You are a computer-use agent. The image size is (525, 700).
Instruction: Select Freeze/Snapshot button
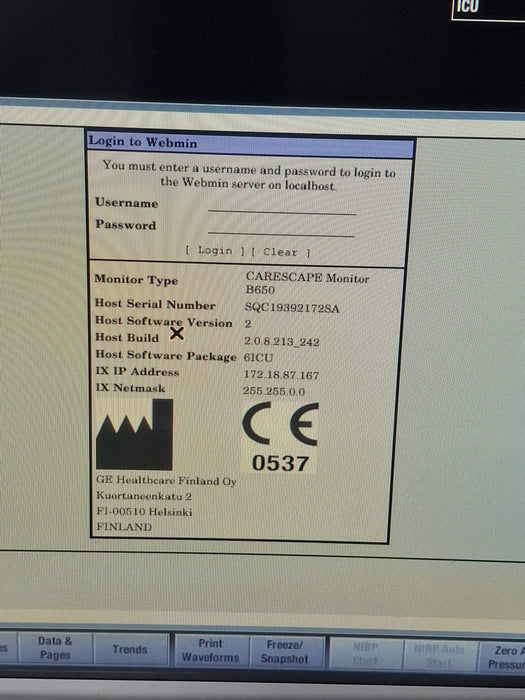tap(284, 652)
